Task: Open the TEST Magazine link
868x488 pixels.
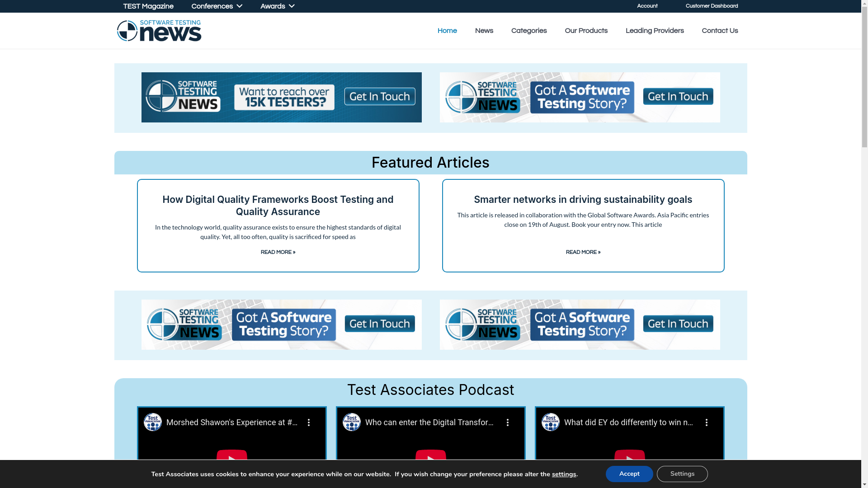Action: tap(148, 6)
